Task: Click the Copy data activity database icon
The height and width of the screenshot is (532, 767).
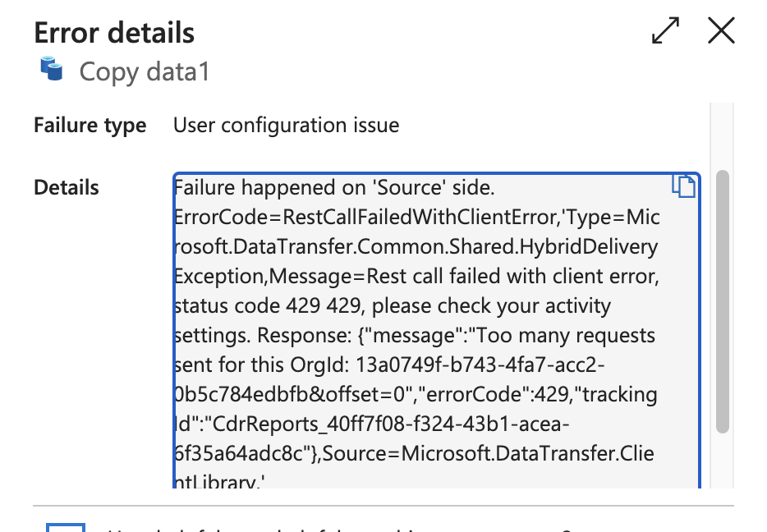Action: click(52, 68)
